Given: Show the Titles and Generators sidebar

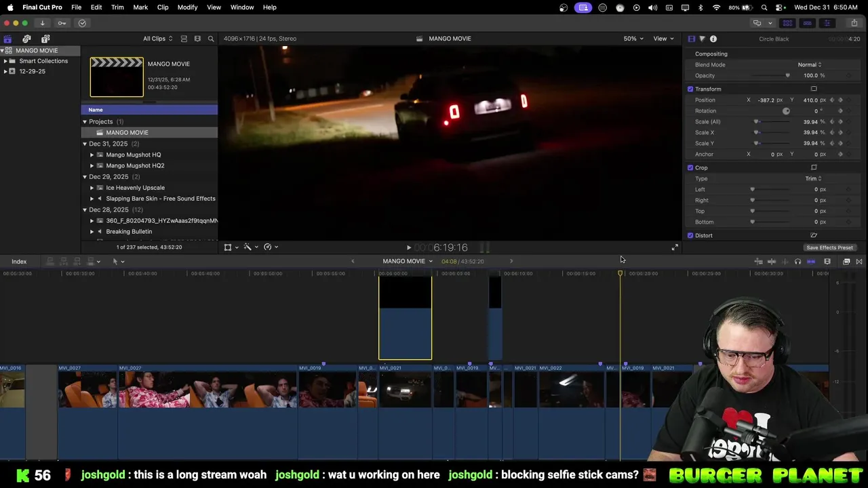Looking at the screenshot, I should click(45, 39).
